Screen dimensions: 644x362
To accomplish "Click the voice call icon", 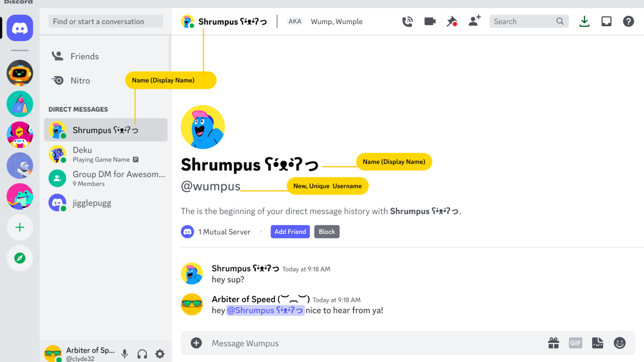I will point(407,21).
